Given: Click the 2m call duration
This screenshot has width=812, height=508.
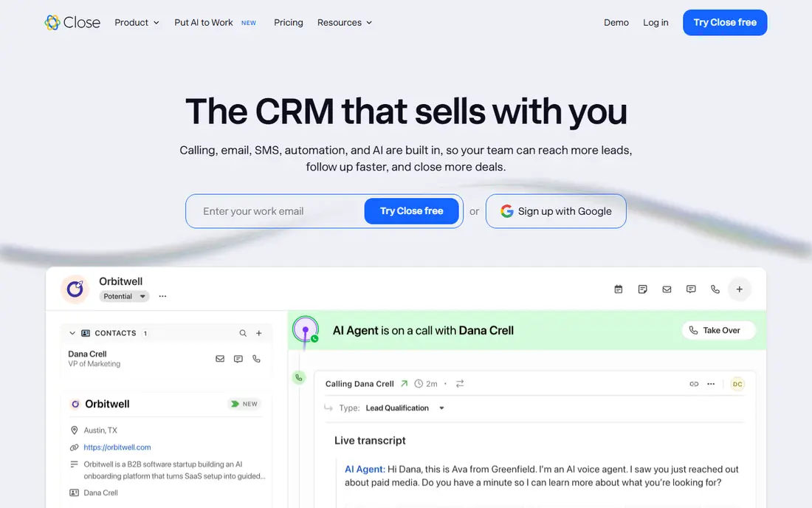Looking at the screenshot, I should 432,384.
